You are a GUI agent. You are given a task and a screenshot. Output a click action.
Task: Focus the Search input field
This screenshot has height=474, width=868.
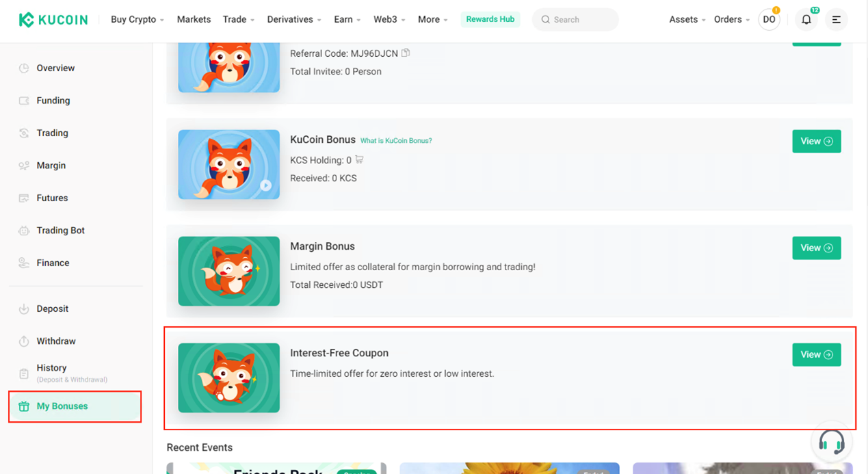point(575,20)
